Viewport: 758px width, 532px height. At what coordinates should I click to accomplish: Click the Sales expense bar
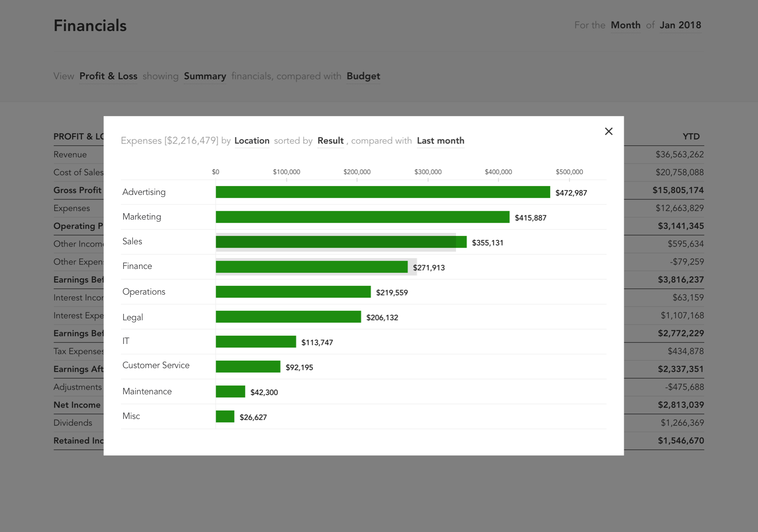click(x=341, y=242)
